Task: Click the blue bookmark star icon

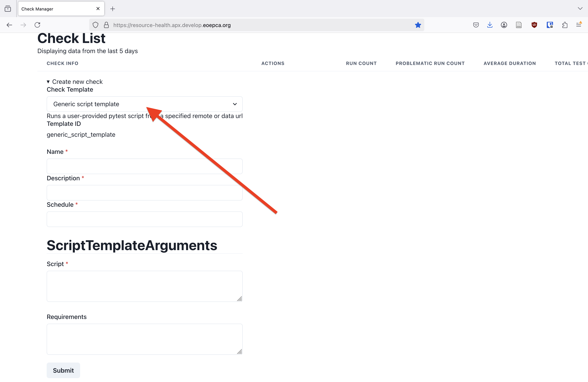Action: point(418,25)
